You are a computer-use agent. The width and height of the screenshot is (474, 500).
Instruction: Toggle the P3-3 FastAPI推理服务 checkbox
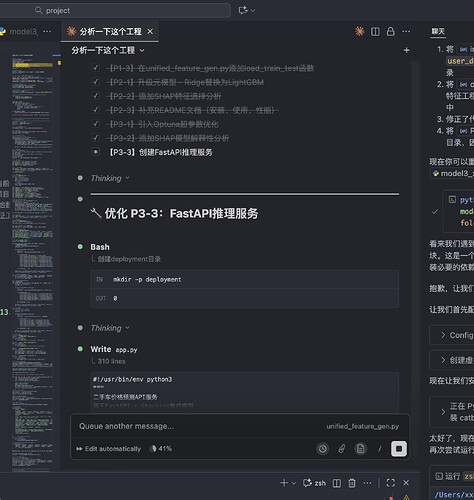96,152
